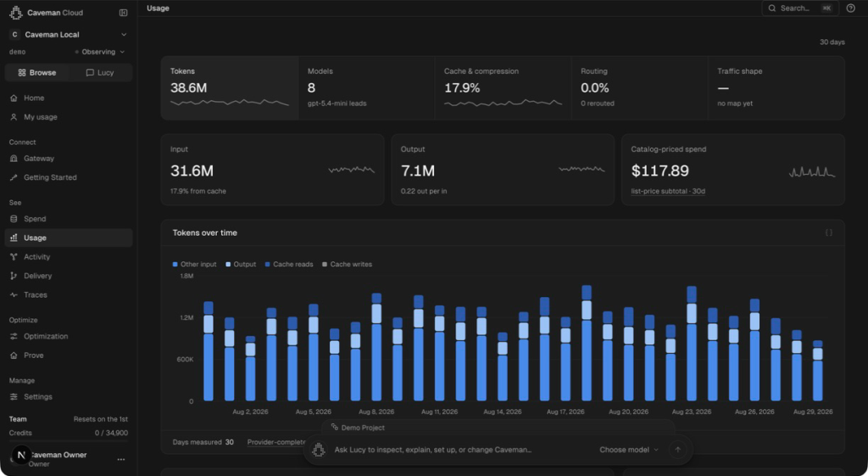Click the Home house icon
The height and width of the screenshot is (476, 868).
pyautogui.click(x=14, y=98)
